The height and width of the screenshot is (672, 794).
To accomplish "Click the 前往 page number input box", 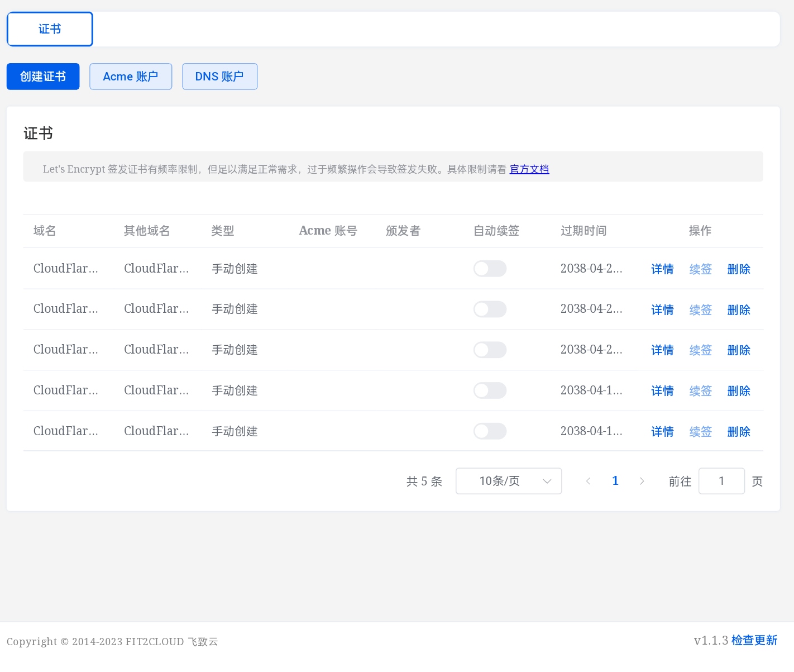I will tap(721, 480).
